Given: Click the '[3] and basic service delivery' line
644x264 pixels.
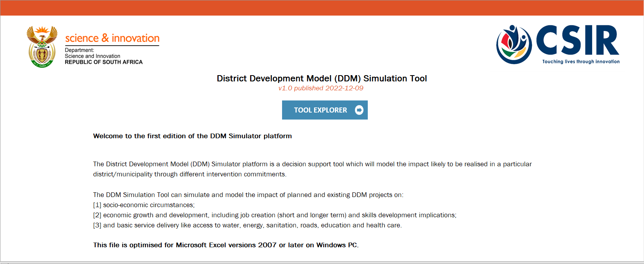Looking at the screenshot, I should [247, 225].
